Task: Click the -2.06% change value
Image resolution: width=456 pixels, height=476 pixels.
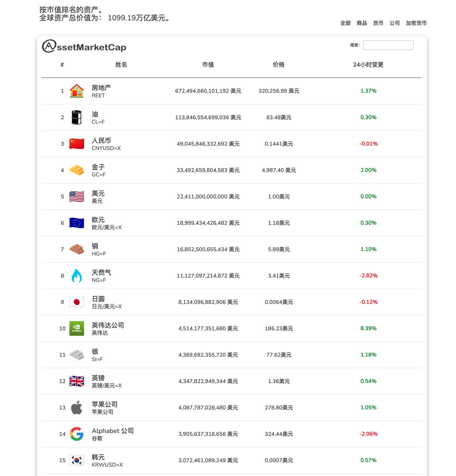Action: 368,434
